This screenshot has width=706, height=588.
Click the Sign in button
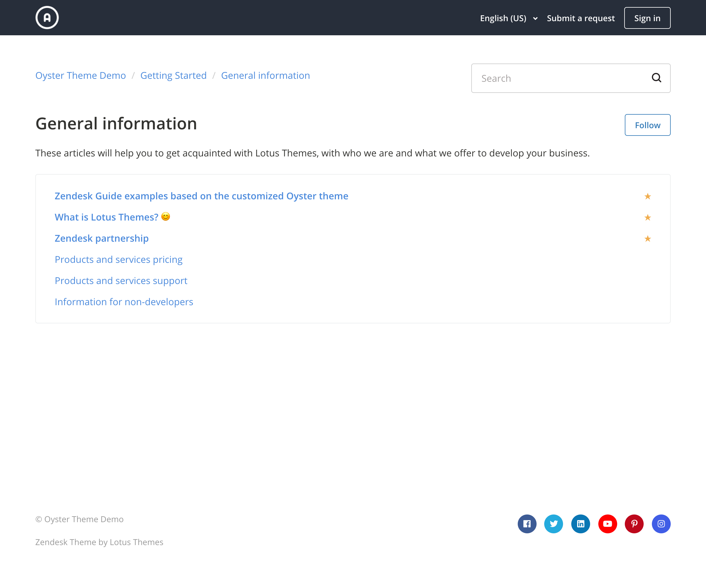point(647,18)
